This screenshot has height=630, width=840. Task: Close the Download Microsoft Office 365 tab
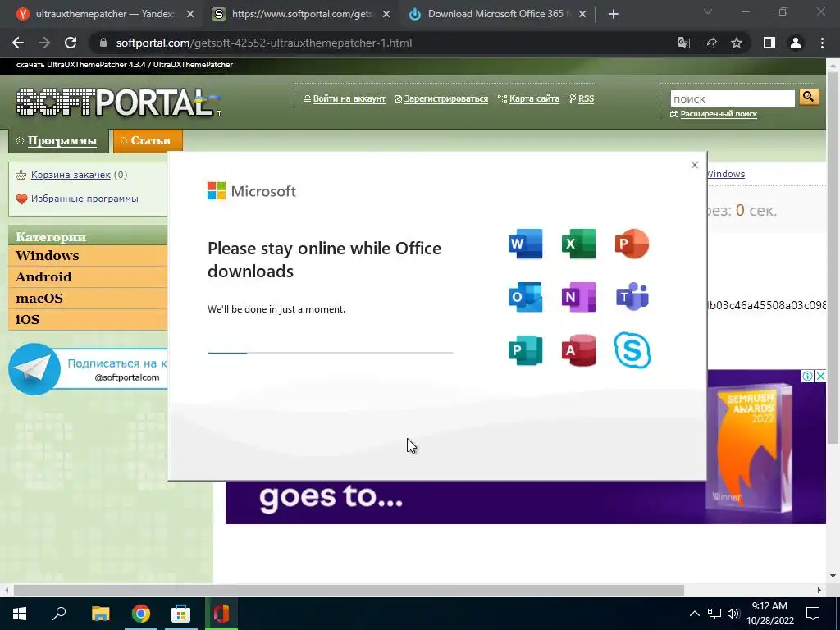[x=582, y=15]
